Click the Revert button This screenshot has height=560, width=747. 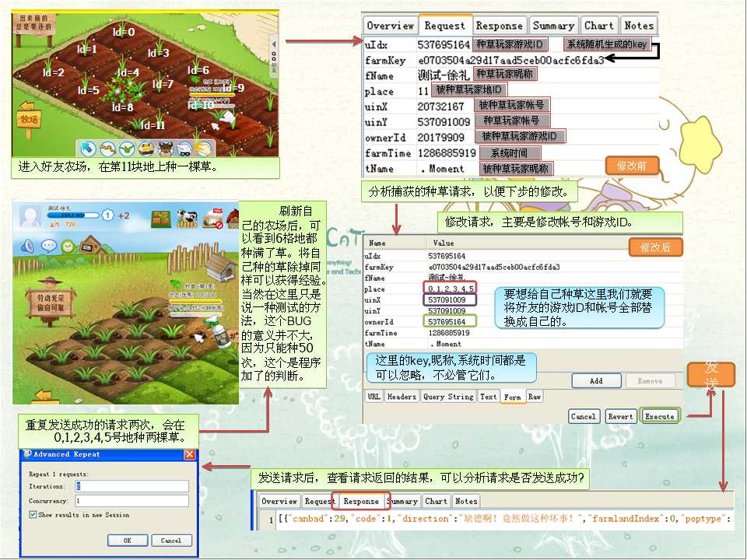pyautogui.click(x=620, y=417)
